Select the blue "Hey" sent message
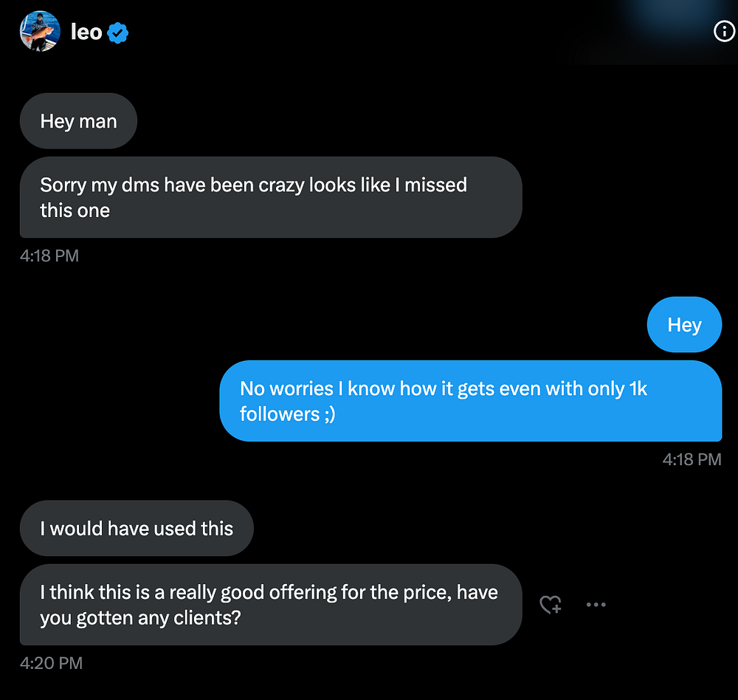 coord(684,325)
